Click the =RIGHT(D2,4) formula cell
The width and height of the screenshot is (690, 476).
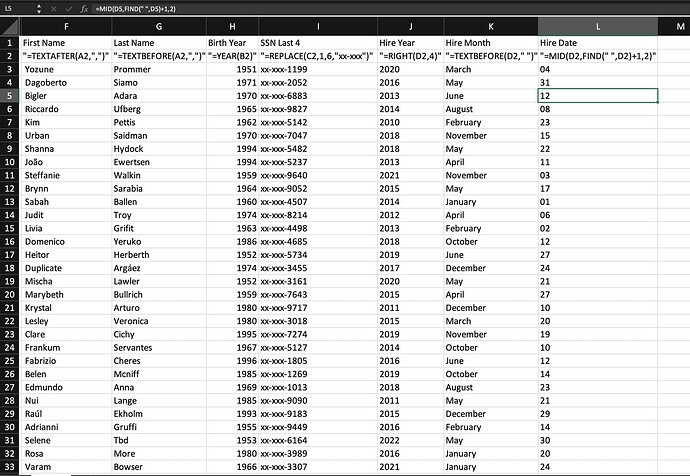pos(411,56)
